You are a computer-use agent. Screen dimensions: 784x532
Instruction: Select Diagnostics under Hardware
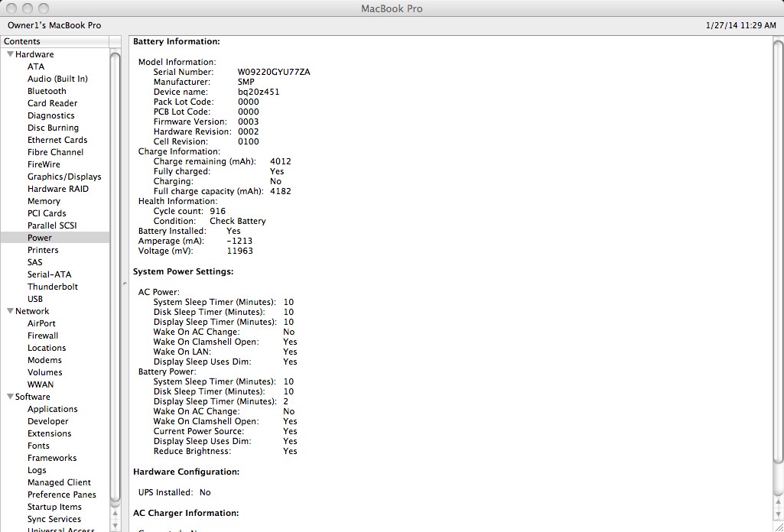coord(51,115)
